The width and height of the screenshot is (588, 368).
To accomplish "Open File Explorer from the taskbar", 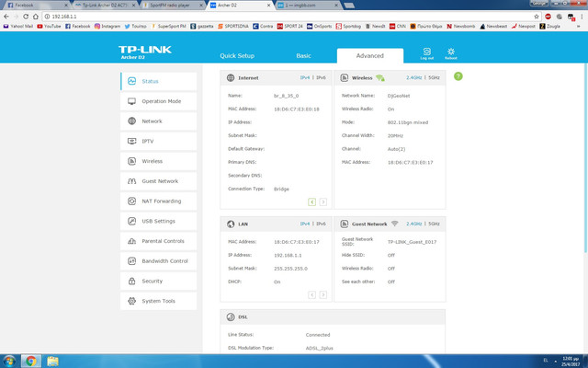I will (x=53, y=362).
